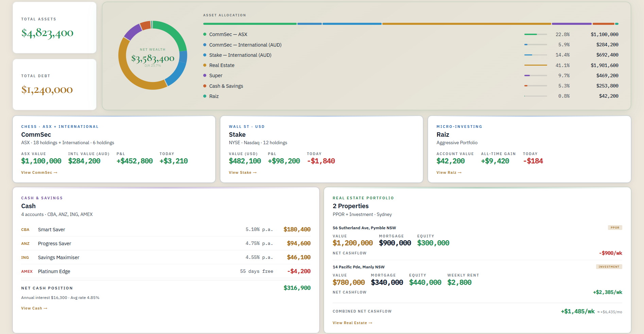The width and height of the screenshot is (644, 334).
Task: Click the 2 Properties heading
Action: point(351,206)
